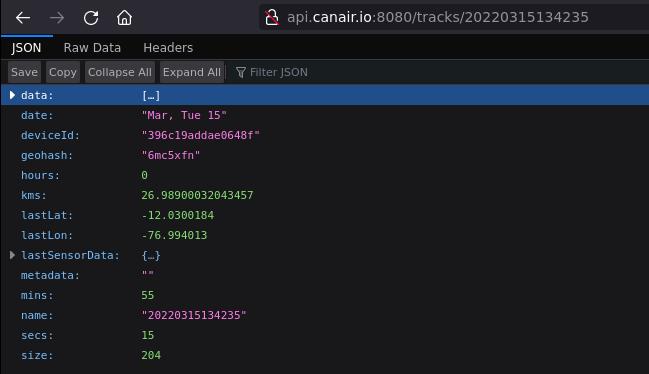This screenshot has width=649, height=374.
Task: Save the JSON response
Action: point(24,72)
